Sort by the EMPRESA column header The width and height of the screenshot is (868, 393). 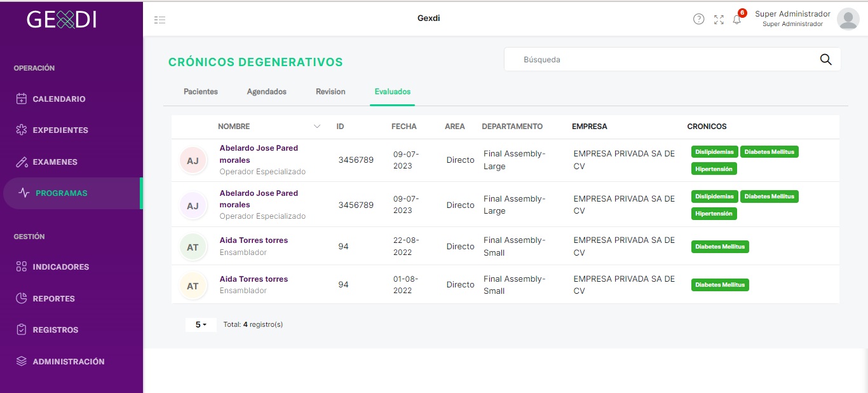pos(590,127)
